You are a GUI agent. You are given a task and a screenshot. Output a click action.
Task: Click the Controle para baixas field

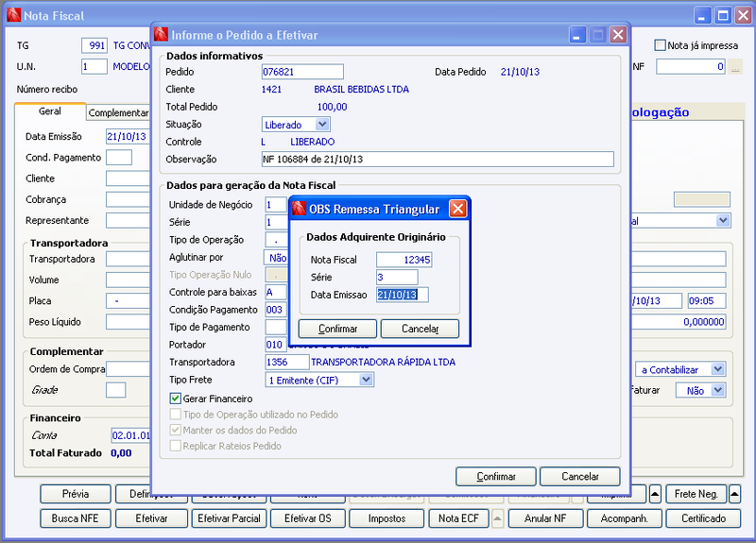pyautogui.click(x=276, y=292)
